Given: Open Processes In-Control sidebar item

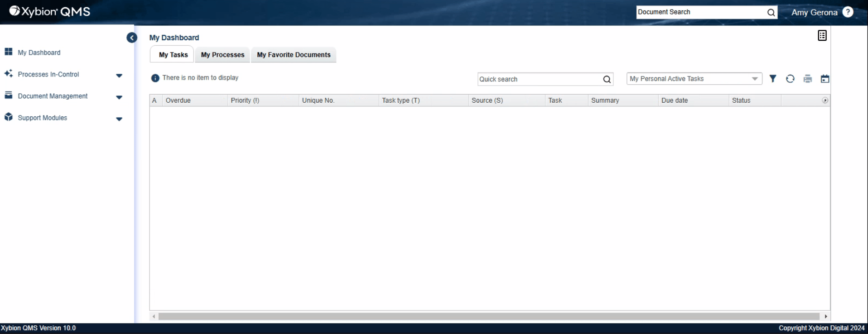Looking at the screenshot, I should 48,74.
